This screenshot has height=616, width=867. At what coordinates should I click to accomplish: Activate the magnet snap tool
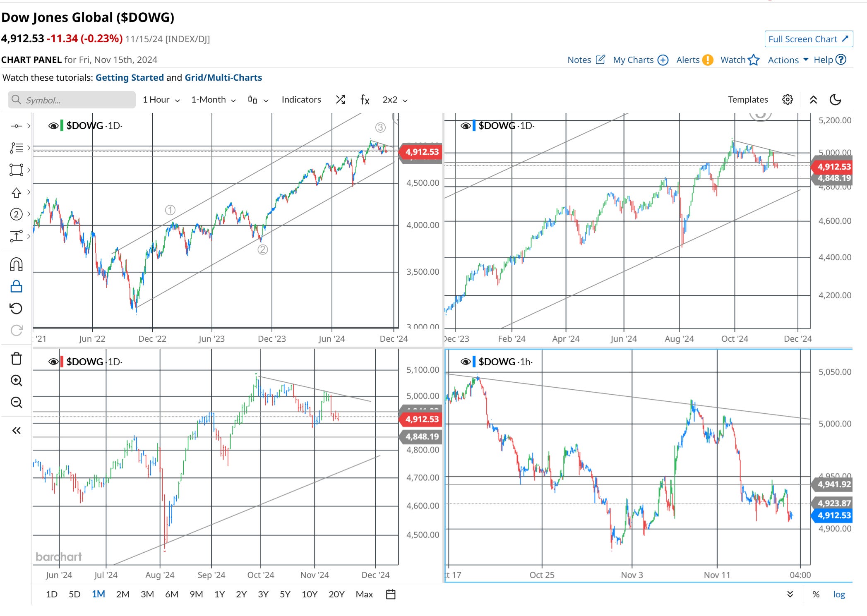point(16,264)
